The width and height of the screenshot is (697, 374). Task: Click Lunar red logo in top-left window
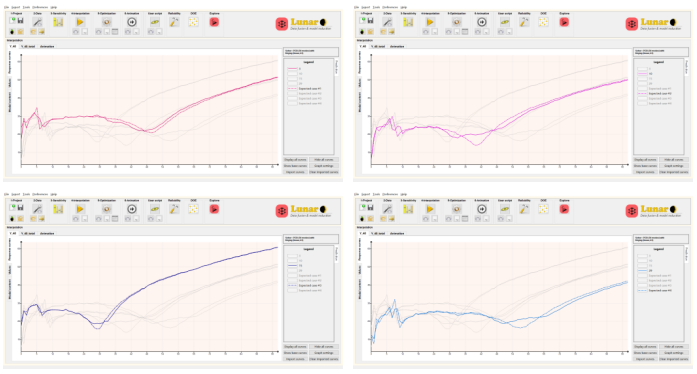282,24
